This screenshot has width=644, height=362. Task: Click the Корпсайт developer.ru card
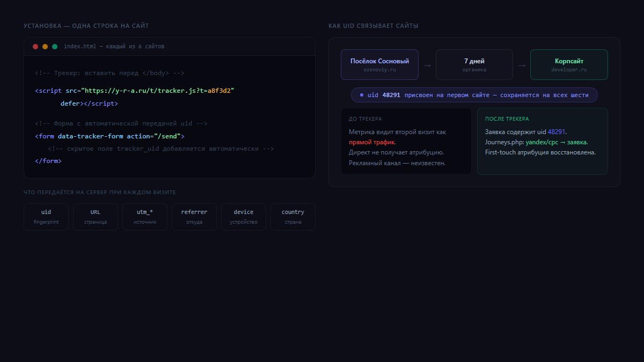(569, 64)
